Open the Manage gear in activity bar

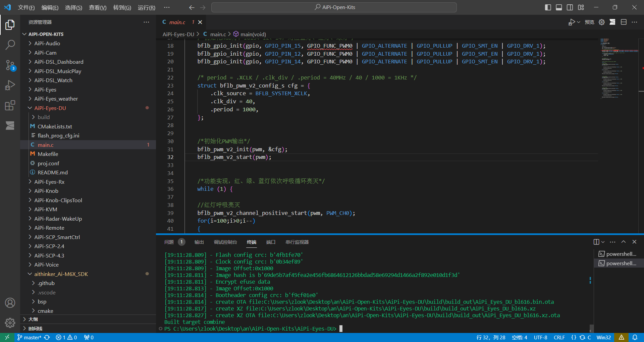[x=10, y=323]
